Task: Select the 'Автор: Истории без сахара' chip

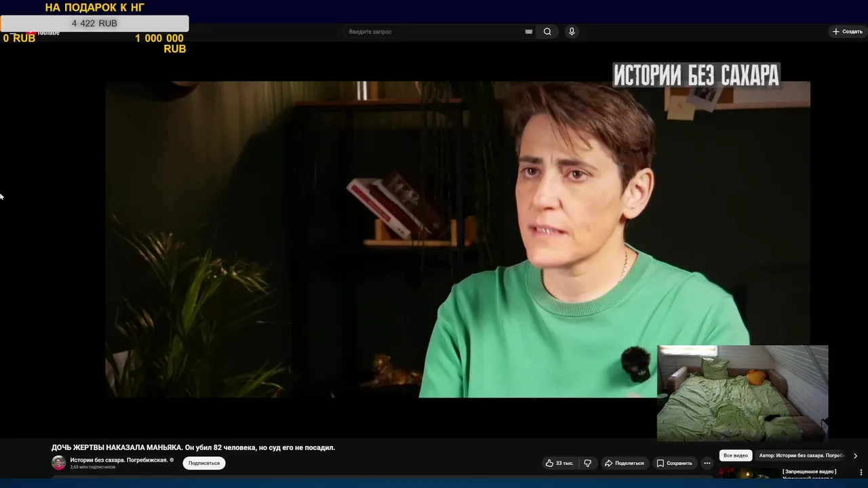Action: (801, 455)
